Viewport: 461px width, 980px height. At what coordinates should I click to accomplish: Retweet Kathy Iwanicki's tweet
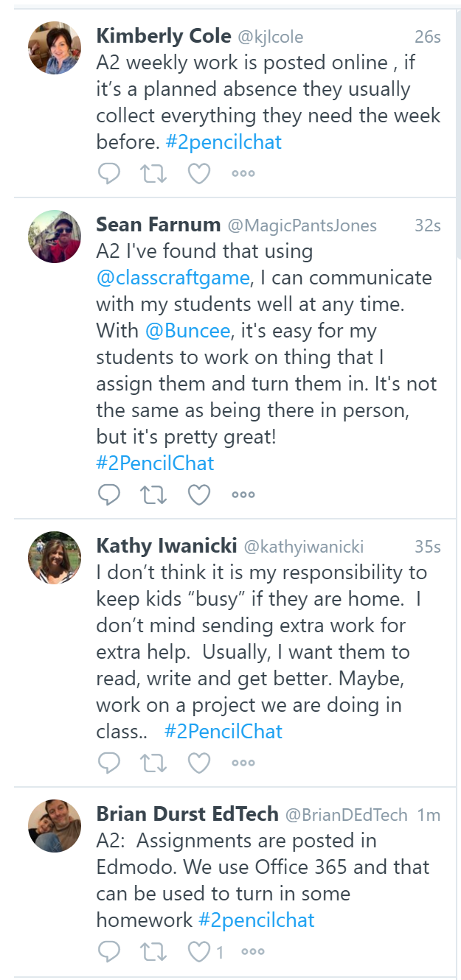pos(153,763)
